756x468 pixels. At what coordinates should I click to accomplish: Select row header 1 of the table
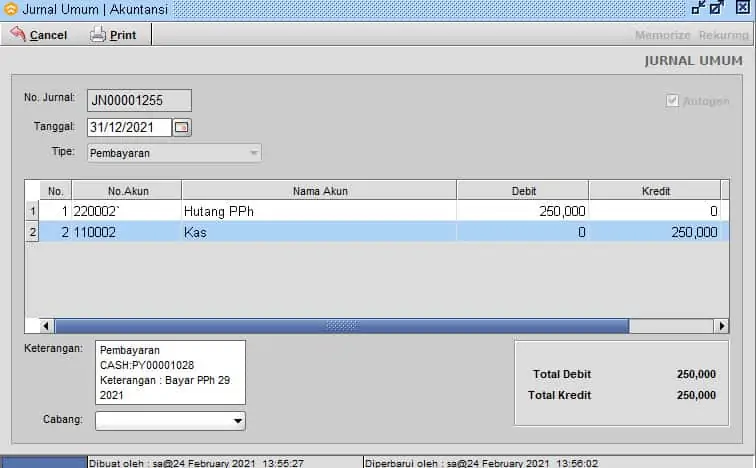click(x=32, y=211)
